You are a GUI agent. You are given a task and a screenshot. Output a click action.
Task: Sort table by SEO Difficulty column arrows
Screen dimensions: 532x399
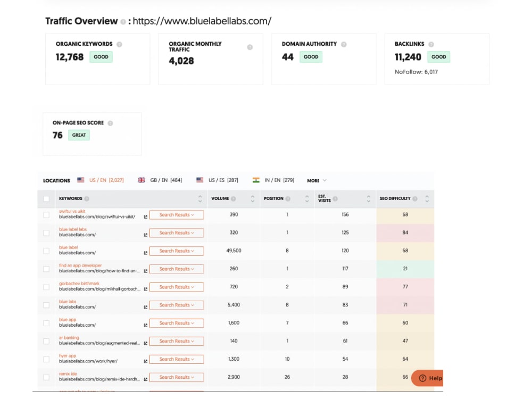coord(427,199)
